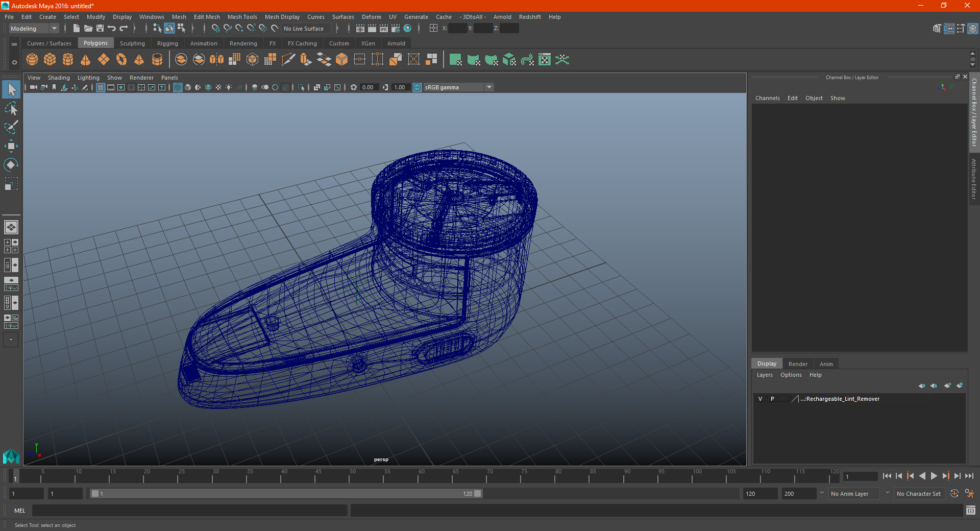
Task: Click Create new layer from selected icon
Action: click(960, 385)
